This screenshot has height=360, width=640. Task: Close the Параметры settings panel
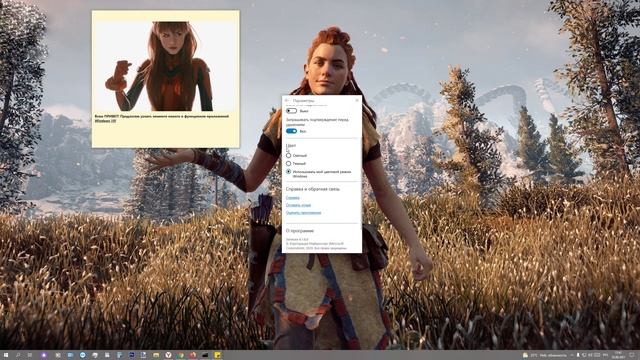coord(357,100)
